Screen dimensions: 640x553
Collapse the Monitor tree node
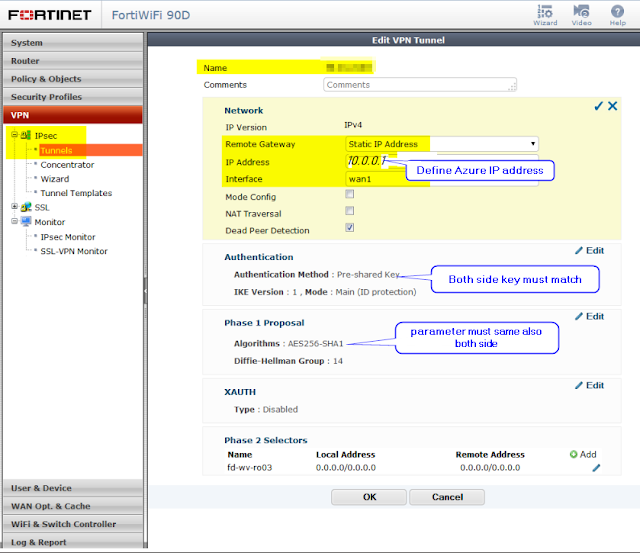(15, 221)
